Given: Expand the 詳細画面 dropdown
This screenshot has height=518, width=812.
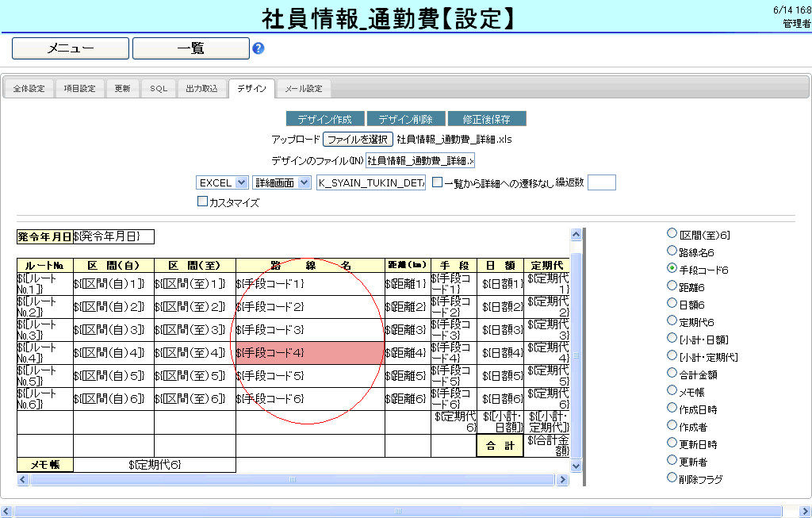Looking at the screenshot, I should [282, 182].
